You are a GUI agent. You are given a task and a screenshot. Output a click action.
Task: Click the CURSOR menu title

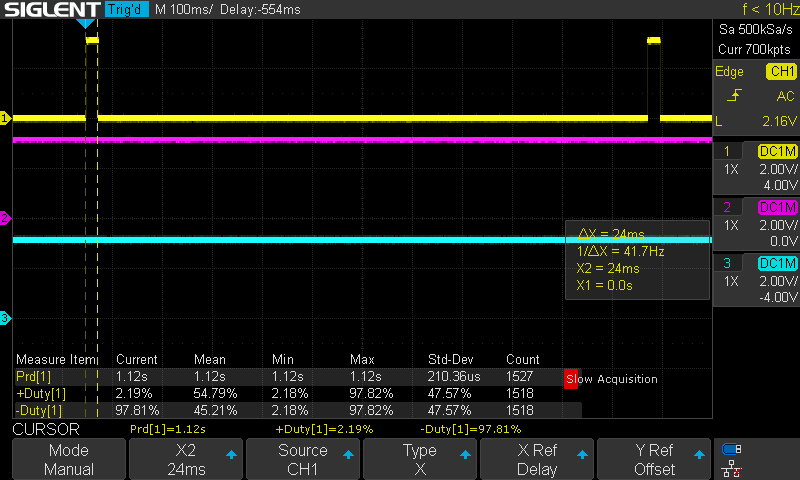[x=46, y=429]
